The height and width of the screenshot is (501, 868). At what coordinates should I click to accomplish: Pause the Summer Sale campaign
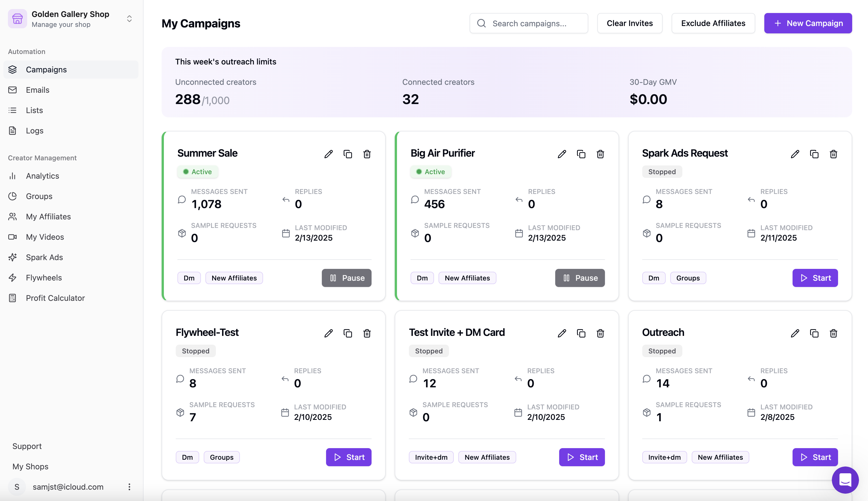346,278
